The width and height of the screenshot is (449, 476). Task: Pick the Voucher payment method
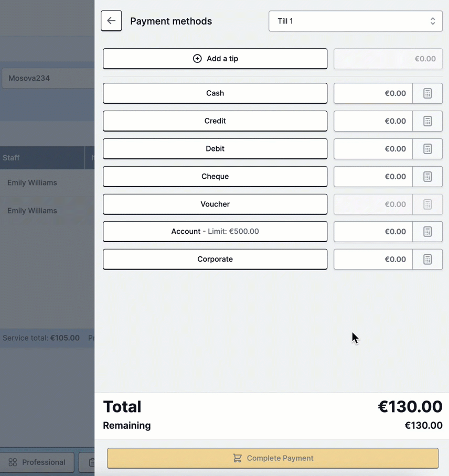coord(215,204)
